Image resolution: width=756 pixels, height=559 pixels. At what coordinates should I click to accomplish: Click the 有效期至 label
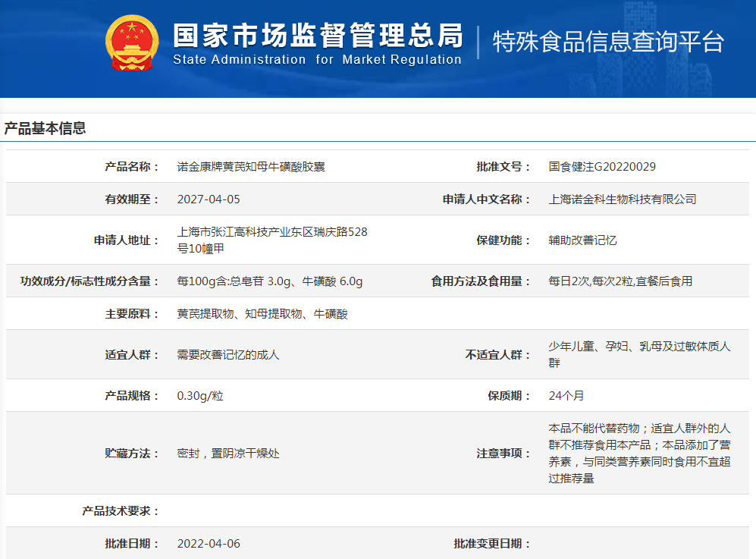pyautogui.click(x=132, y=199)
